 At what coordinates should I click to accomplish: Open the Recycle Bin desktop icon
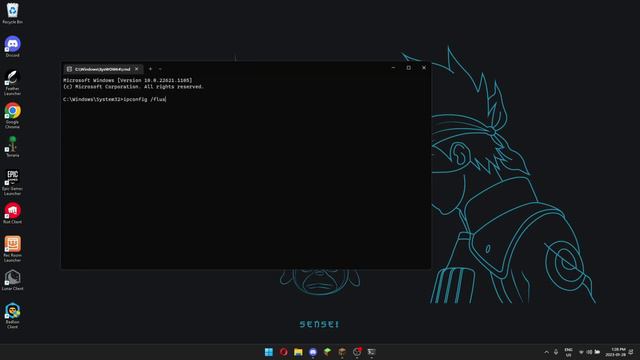coord(12,13)
